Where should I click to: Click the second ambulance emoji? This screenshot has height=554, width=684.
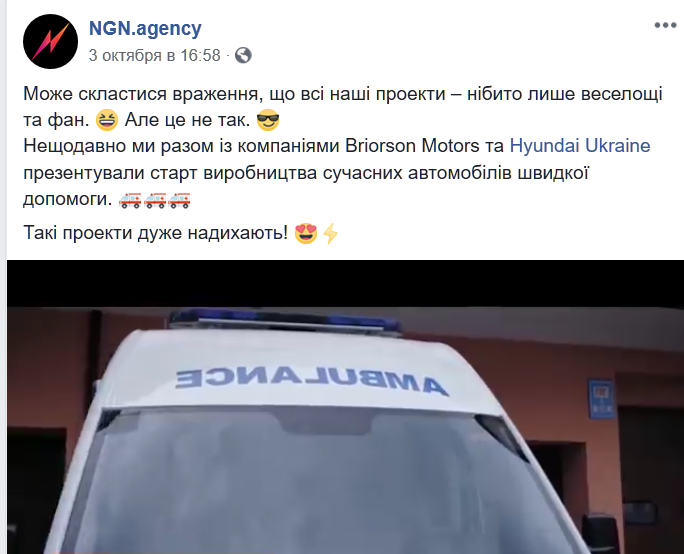coord(155,199)
